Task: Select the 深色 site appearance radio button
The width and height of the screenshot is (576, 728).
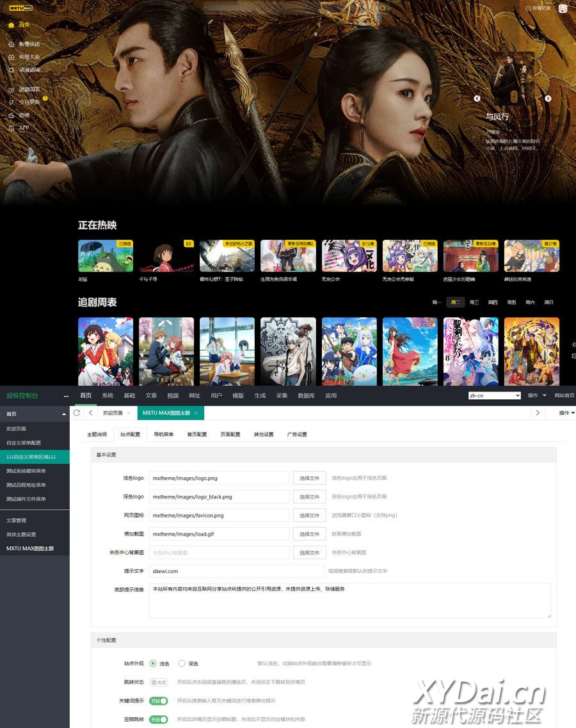Action: tap(182, 663)
